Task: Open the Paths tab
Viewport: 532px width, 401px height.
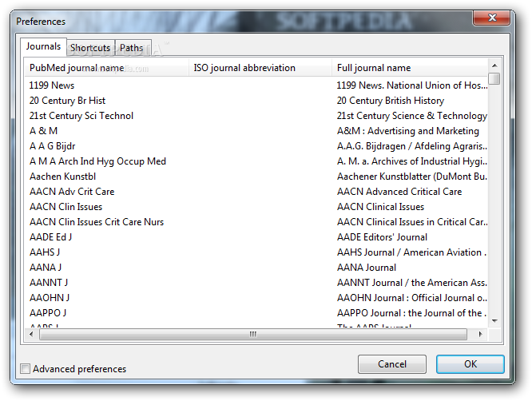Action: [133, 48]
